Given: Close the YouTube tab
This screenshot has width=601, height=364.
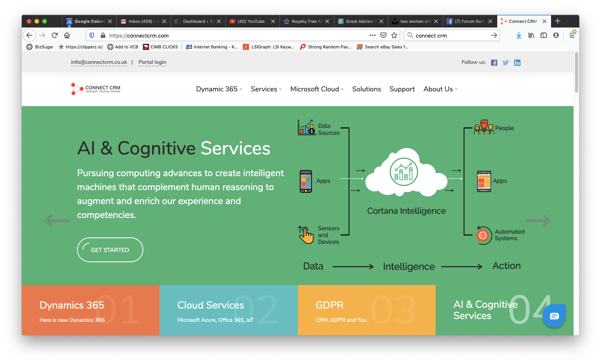Looking at the screenshot, I should point(273,21).
